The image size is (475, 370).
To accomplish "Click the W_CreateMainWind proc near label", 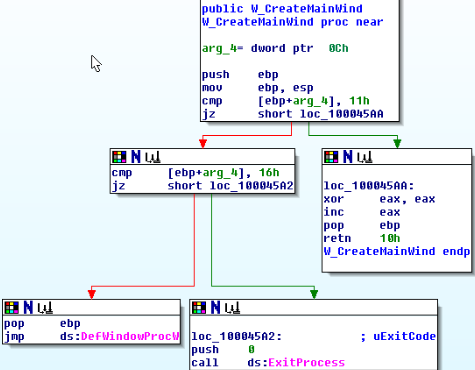I will [x=293, y=22].
